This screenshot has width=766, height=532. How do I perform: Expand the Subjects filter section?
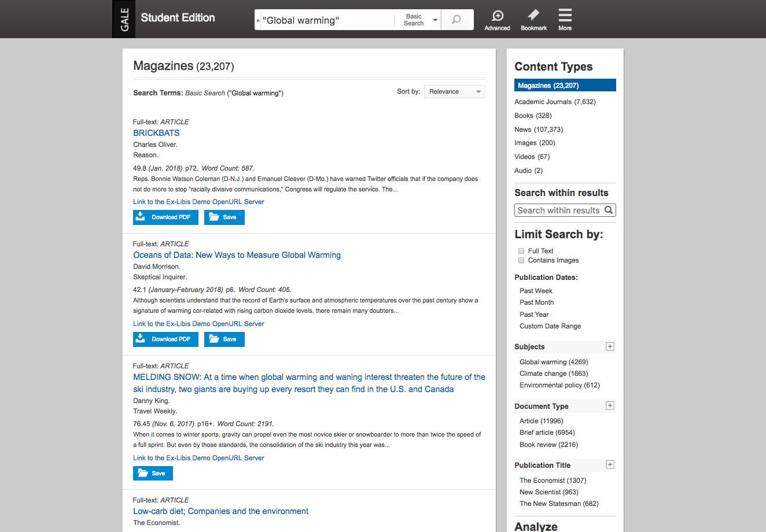click(610, 346)
